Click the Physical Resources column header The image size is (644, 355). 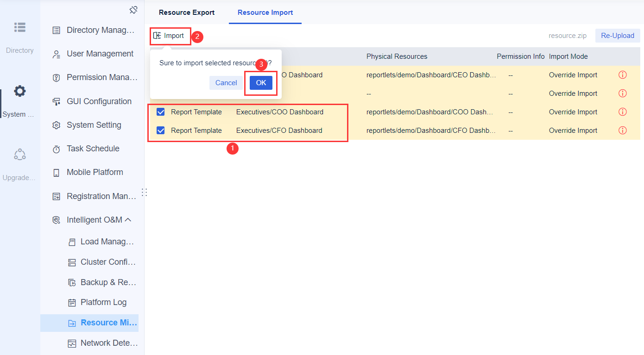[397, 56]
